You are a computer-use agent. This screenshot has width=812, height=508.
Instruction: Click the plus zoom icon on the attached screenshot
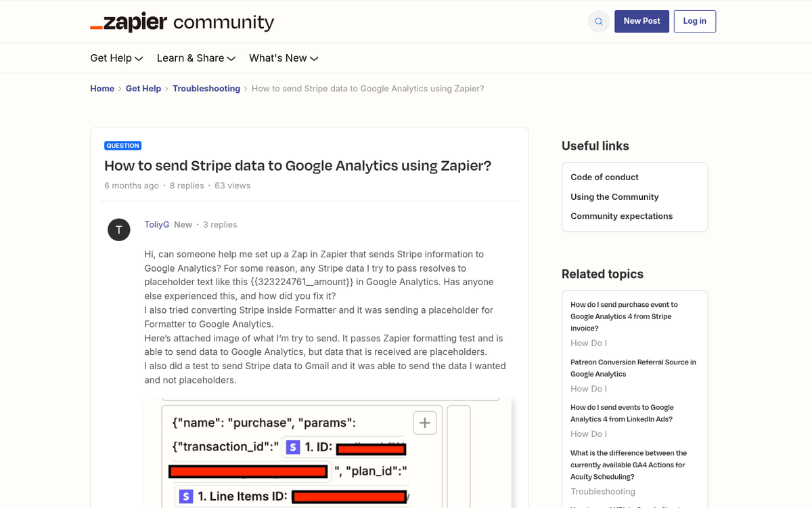(424, 422)
